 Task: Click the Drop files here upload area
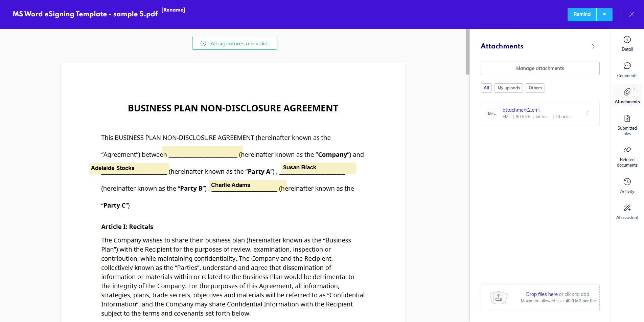(x=540, y=297)
